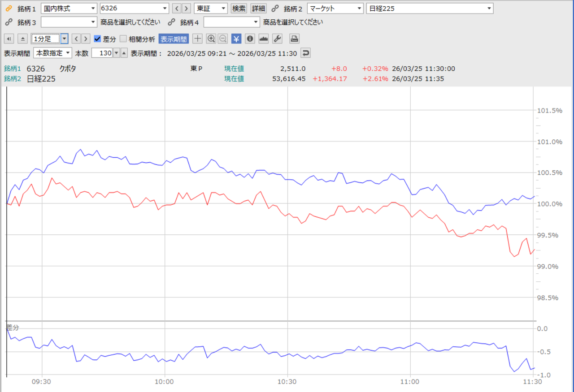Click the information circle icon

click(x=250, y=39)
